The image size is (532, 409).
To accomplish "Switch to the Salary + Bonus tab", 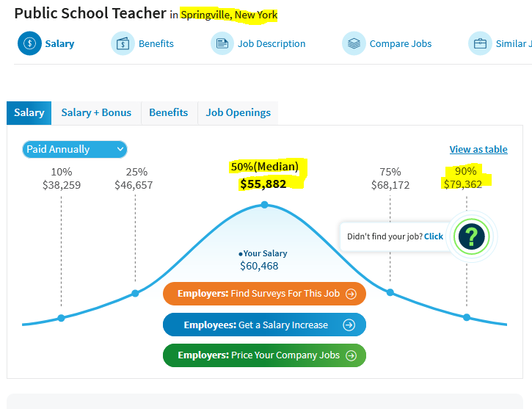I will click(96, 112).
